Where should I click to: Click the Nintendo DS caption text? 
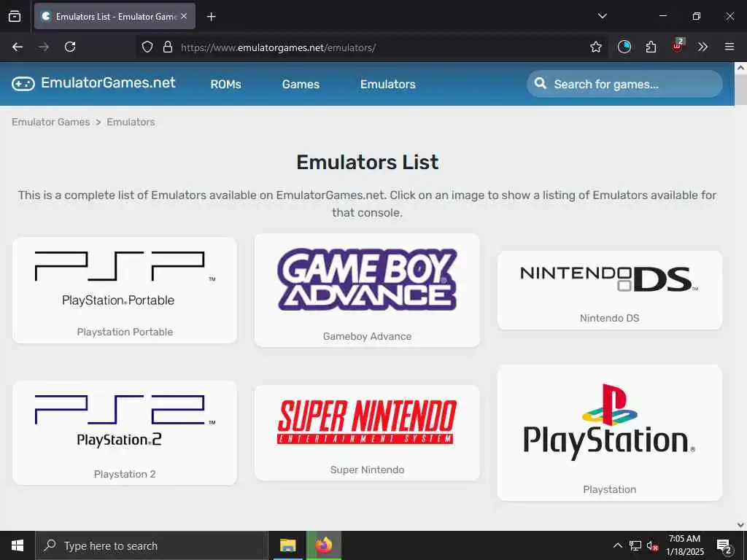point(609,318)
